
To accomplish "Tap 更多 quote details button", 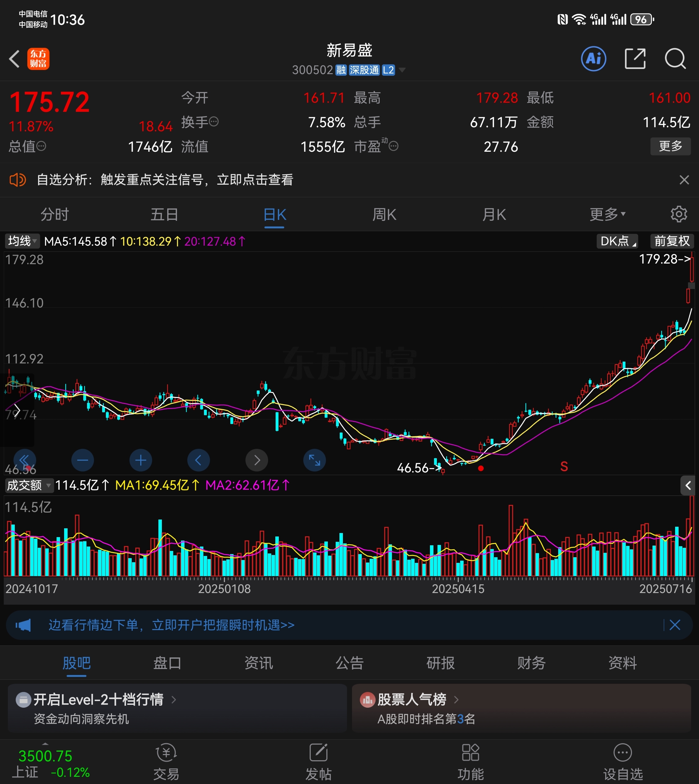I will click(671, 146).
